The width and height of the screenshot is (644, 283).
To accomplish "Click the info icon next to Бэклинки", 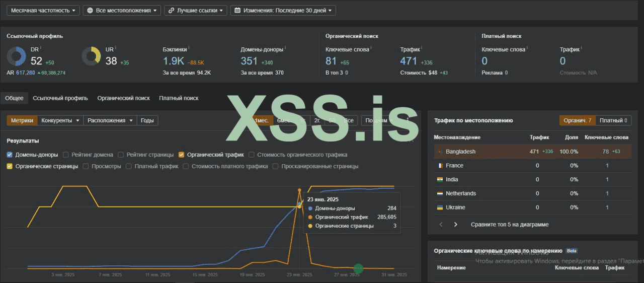I will coord(190,49).
